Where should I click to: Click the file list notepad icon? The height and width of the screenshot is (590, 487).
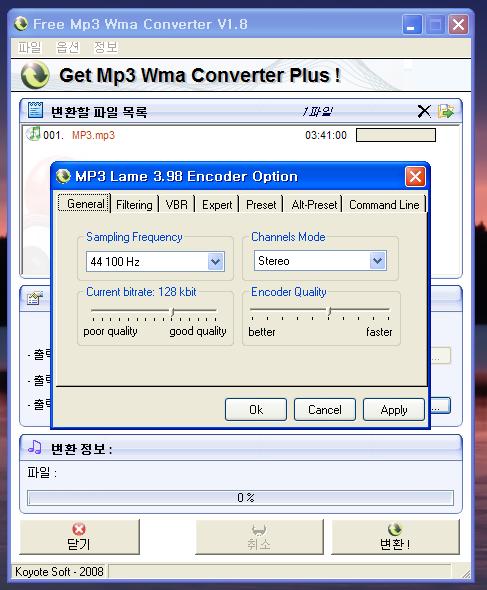tap(35, 111)
